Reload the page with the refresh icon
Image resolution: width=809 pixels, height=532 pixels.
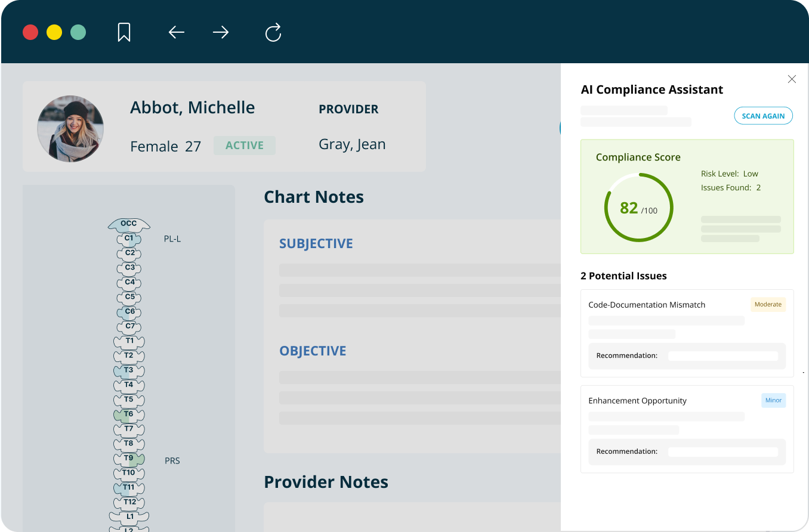click(x=273, y=32)
